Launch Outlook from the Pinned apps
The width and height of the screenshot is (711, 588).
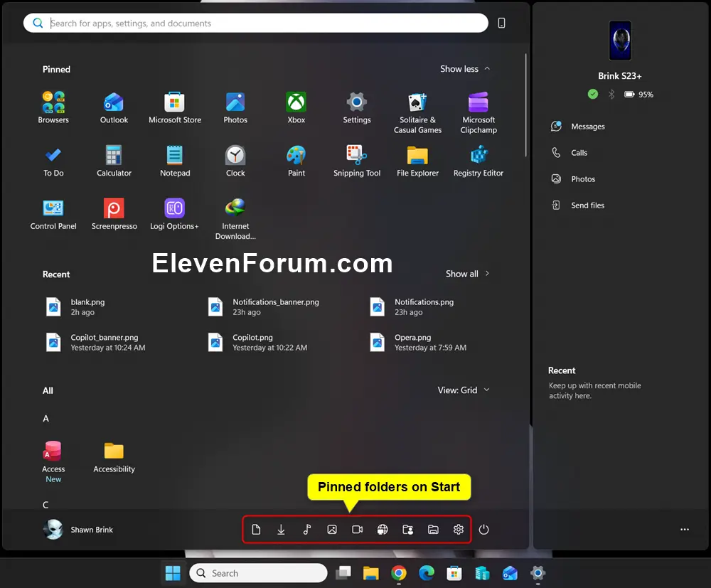pos(114,107)
